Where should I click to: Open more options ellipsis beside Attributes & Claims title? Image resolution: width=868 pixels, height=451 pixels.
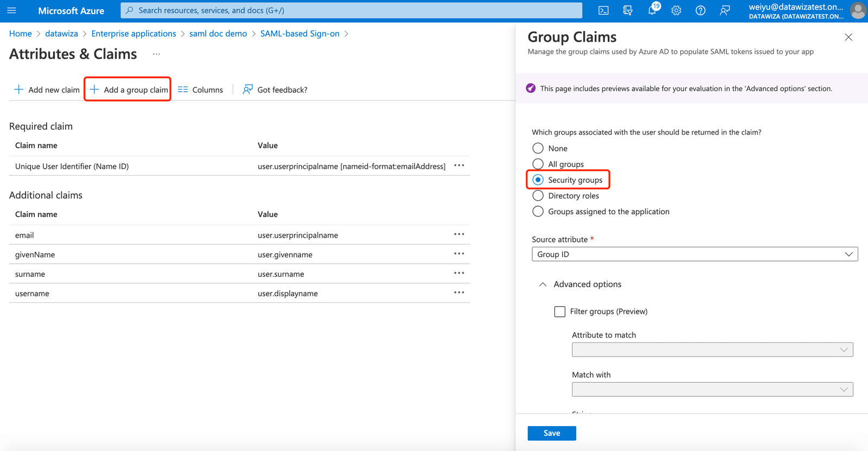pos(156,54)
